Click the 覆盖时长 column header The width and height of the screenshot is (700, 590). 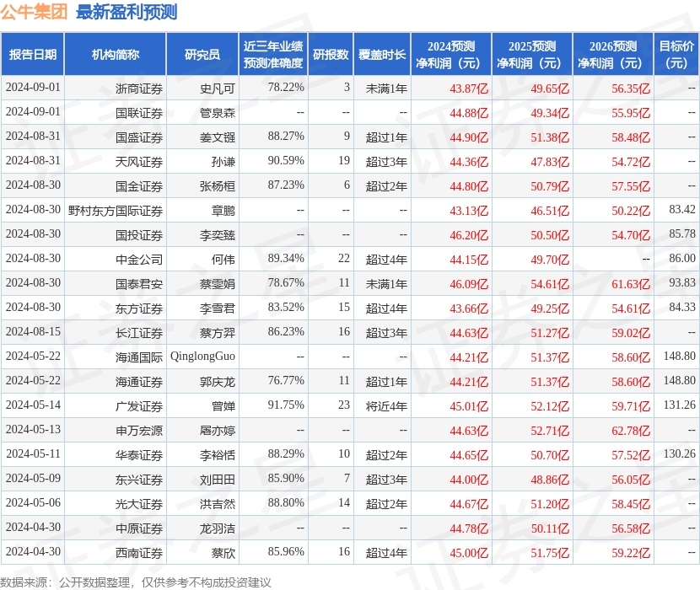pyautogui.click(x=382, y=55)
